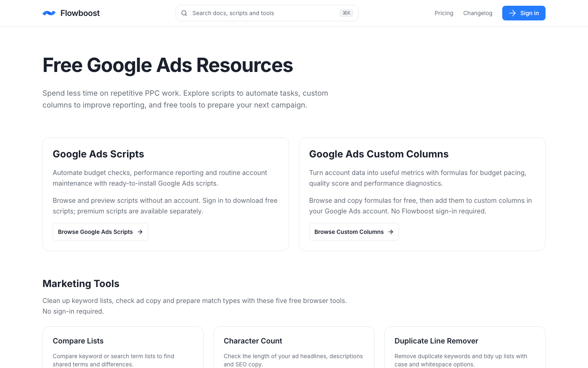Click the Free Google Ads Resources title
This screenshot has height=368, width=588.
tap(168, 65)
